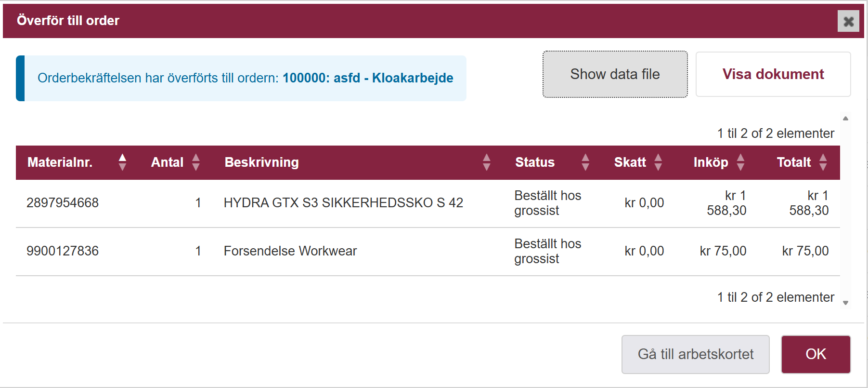Click order link 100000: asfd - Kloakarbejde
The width and height of the screenshot is (868, 388).
pos(368,78)
